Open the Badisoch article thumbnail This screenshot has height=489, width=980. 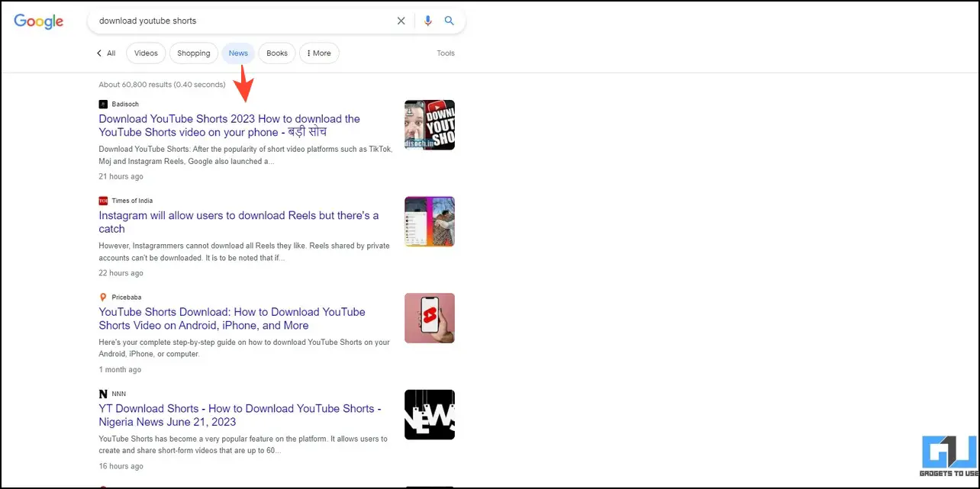click(430, 125)
